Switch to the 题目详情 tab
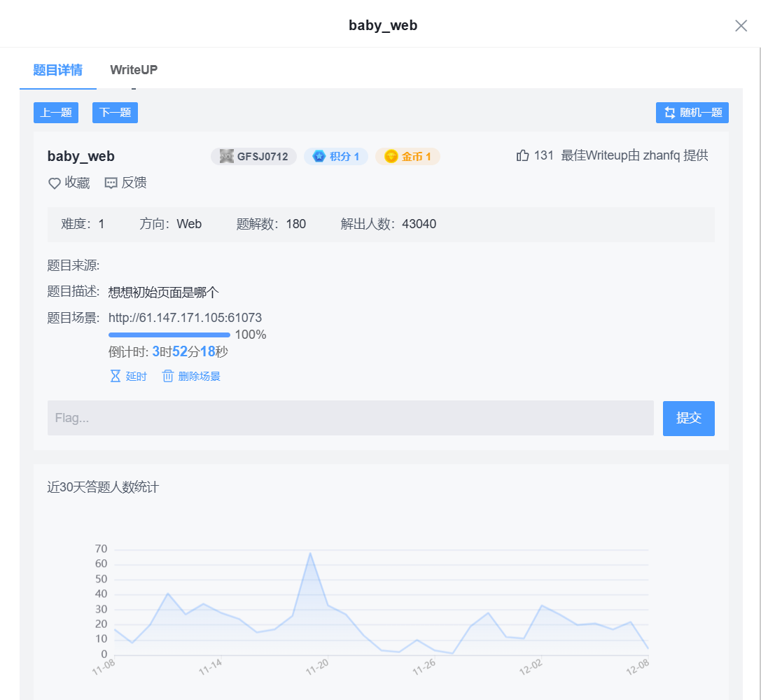 57,70
